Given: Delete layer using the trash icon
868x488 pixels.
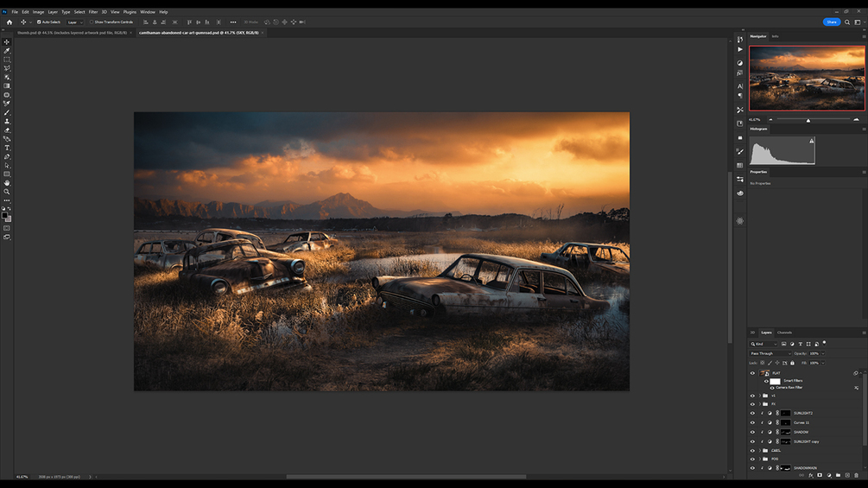Looking at the screenshot, I should click(x=857, y=475).
